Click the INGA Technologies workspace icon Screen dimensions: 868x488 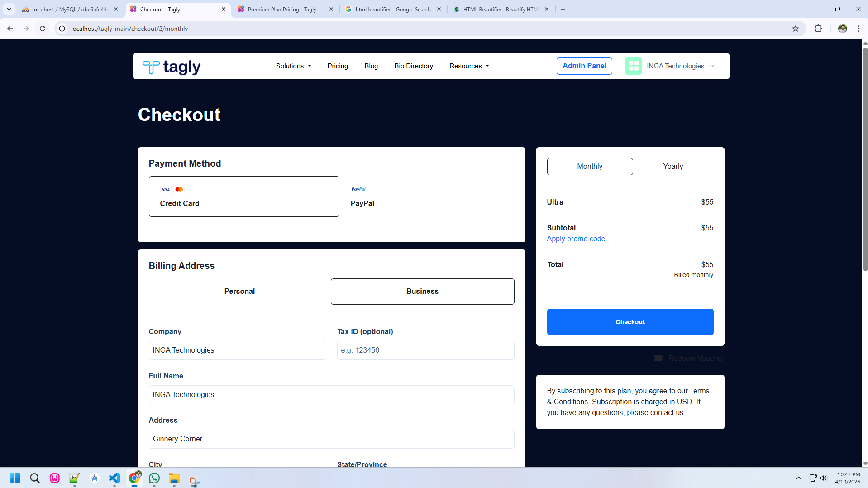(x=633, y=66)
